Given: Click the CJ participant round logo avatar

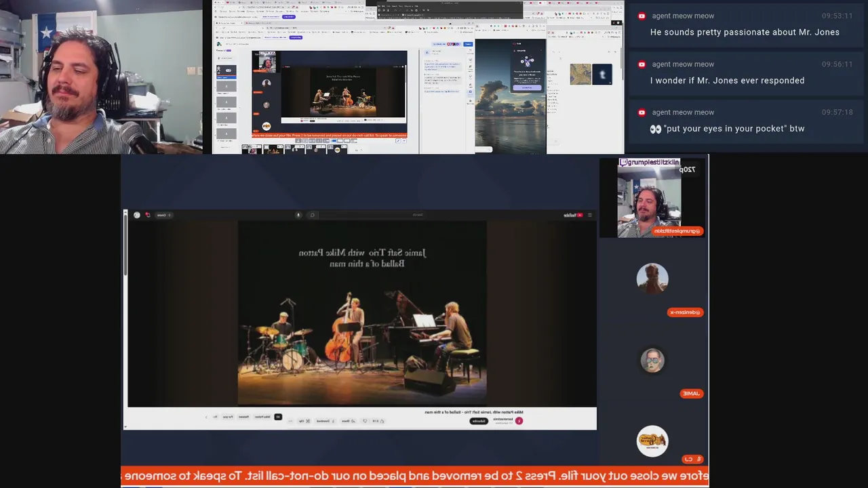Looking at the screenshot, I should click(652, 441).
